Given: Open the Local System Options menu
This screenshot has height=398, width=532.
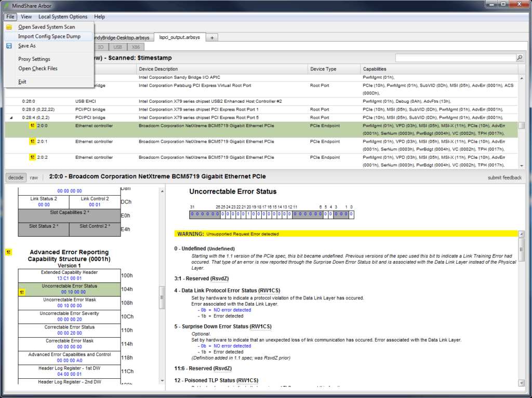Looking at the screenshot, I should [63, 17].
